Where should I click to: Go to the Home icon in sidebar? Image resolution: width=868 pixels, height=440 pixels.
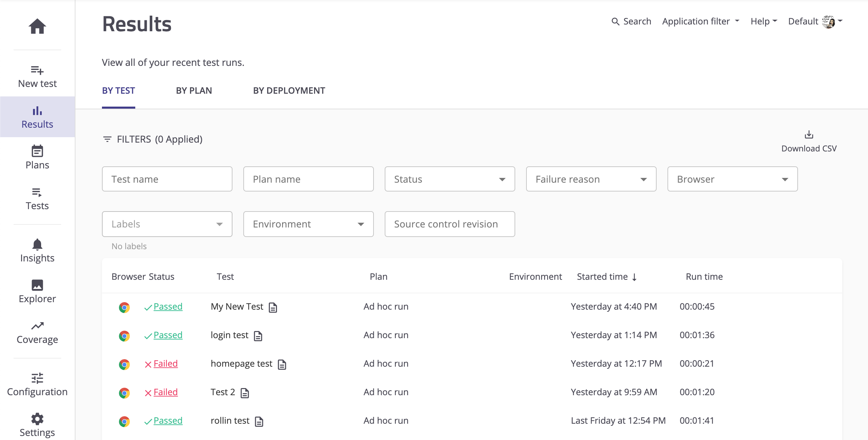tap(37, 26)
